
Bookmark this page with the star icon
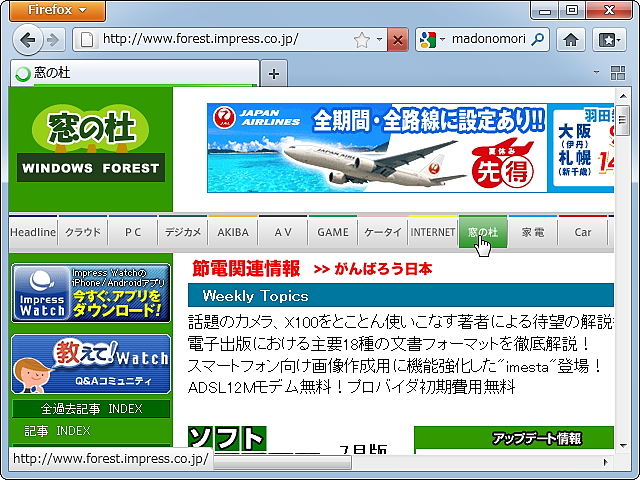click(x=361, y=40)
